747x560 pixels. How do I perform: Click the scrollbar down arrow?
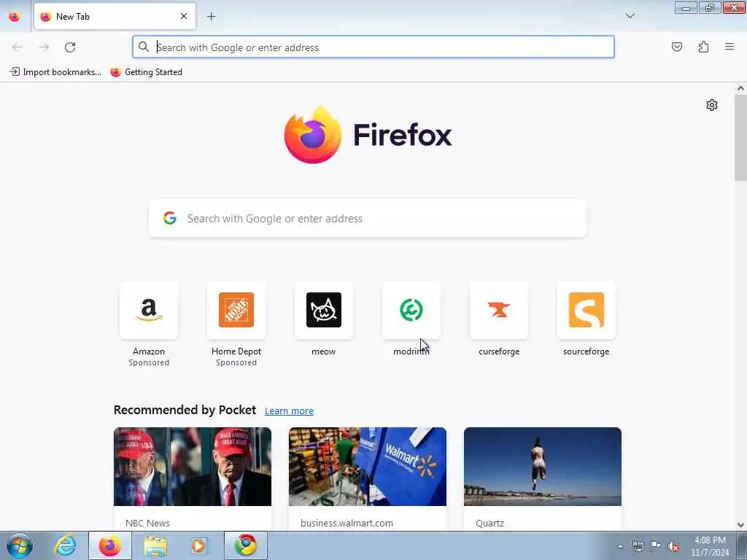click(740, 525)
